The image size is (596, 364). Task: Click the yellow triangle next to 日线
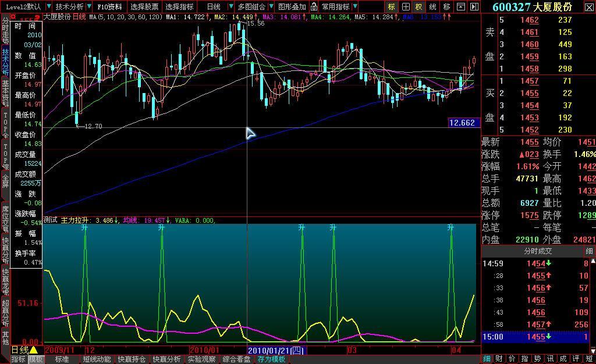pos(34,350)
